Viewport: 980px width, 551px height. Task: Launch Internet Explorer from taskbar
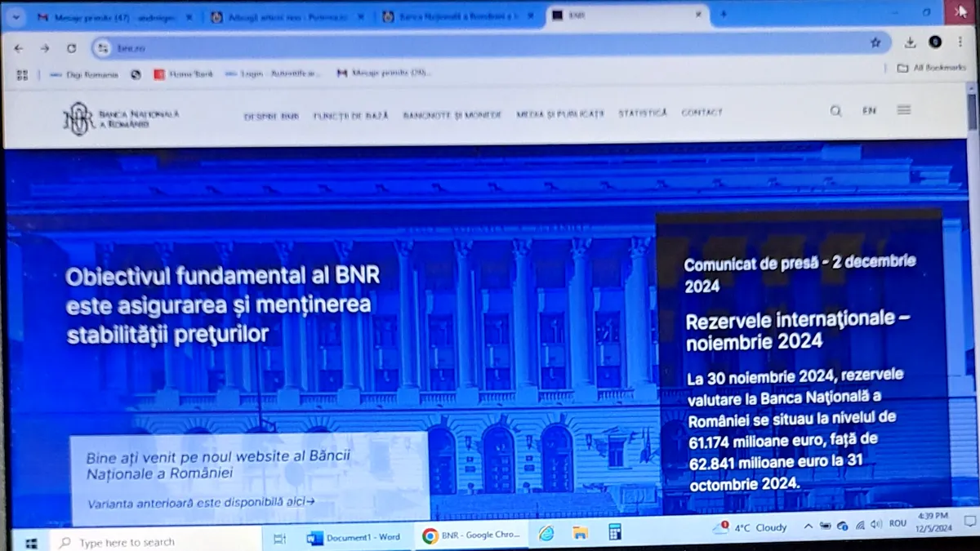pyautogui.click(x=546, y=534)
